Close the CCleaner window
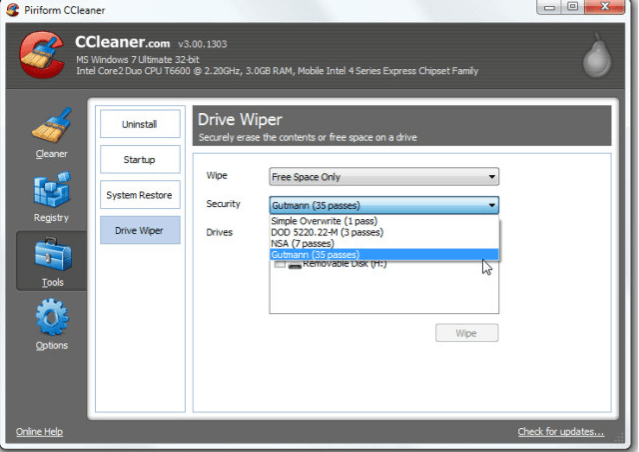 point(604,7)
